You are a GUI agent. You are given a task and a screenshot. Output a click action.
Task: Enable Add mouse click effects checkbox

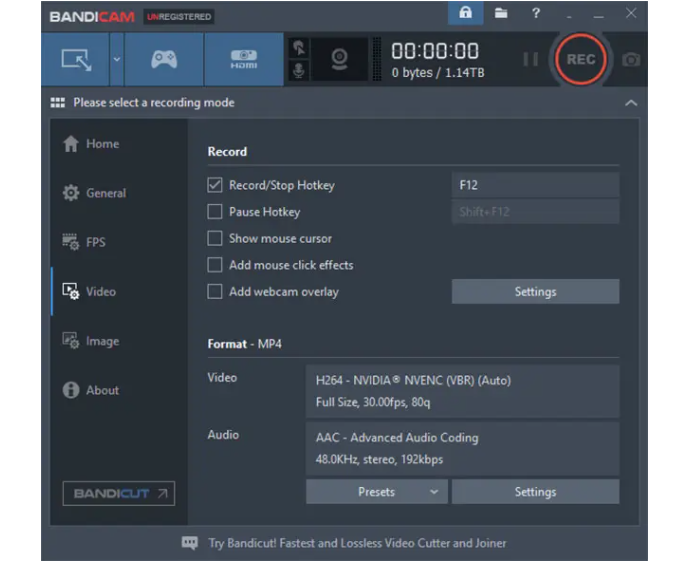click(215, 265)
